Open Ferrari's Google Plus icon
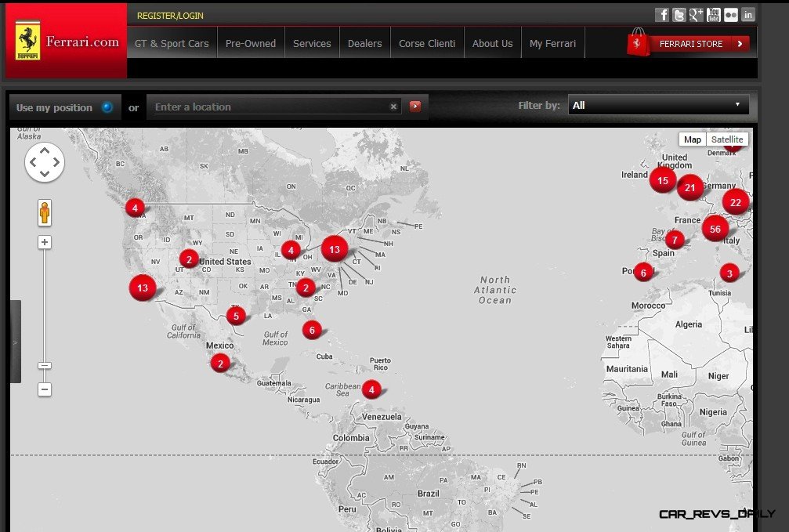789x532 pixels. (x=696, y=15)
